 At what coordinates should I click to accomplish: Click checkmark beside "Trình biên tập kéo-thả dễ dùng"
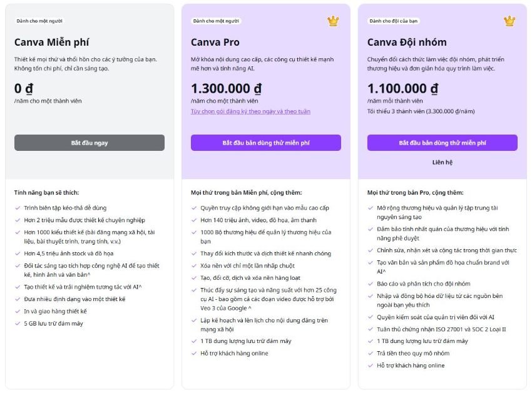18,208
